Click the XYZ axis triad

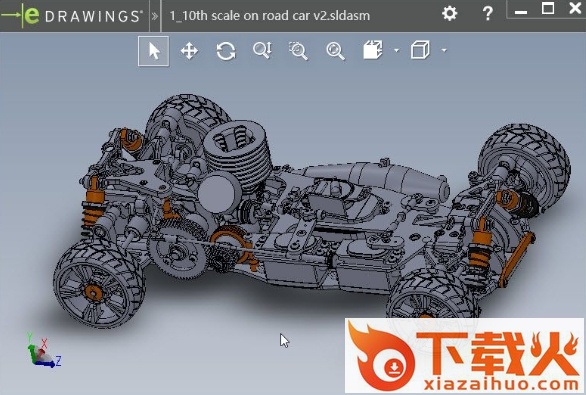[43, 350]
